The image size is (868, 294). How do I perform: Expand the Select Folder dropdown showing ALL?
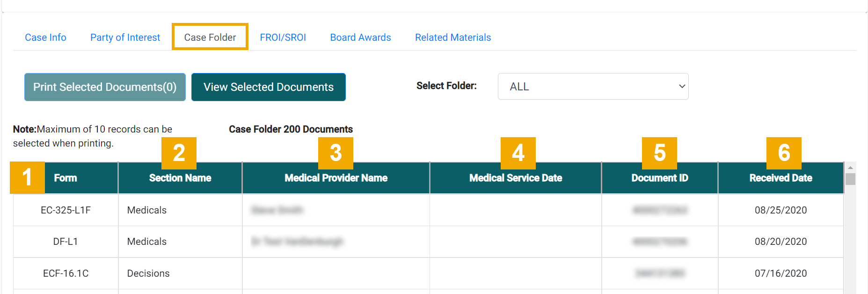coord(592,87)
